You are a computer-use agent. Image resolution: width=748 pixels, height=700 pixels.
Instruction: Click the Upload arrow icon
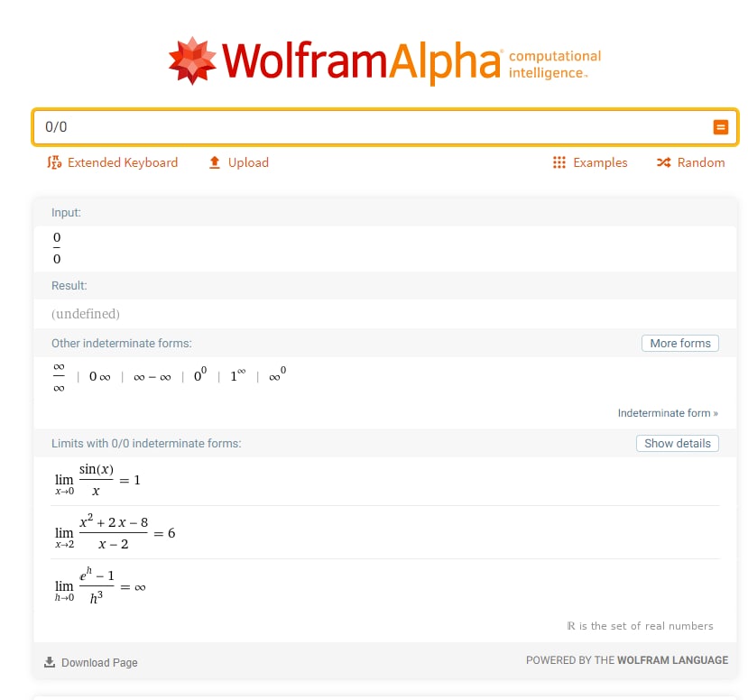(215, 162)
